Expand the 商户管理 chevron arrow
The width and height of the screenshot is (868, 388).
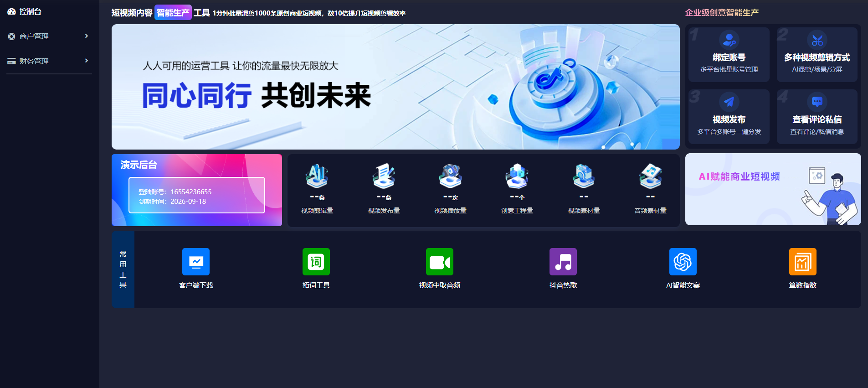tap(87, 36)
